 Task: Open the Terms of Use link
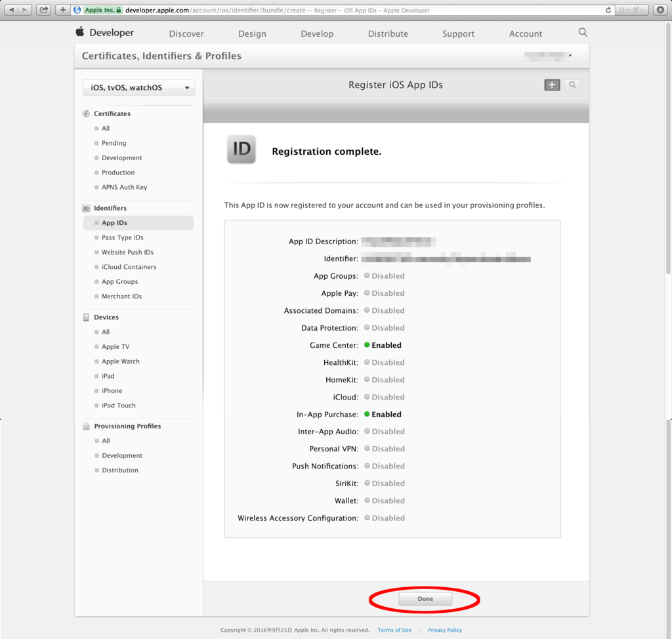pyautogui.click(x=394, y=630)
